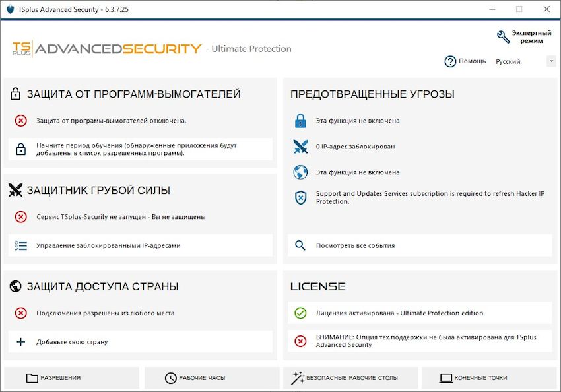The width and height of the screenshot is (561, 392).
Task: Click crossed swords icon in Bruteforce Defender heading
Action: click(x=15, y=190)
